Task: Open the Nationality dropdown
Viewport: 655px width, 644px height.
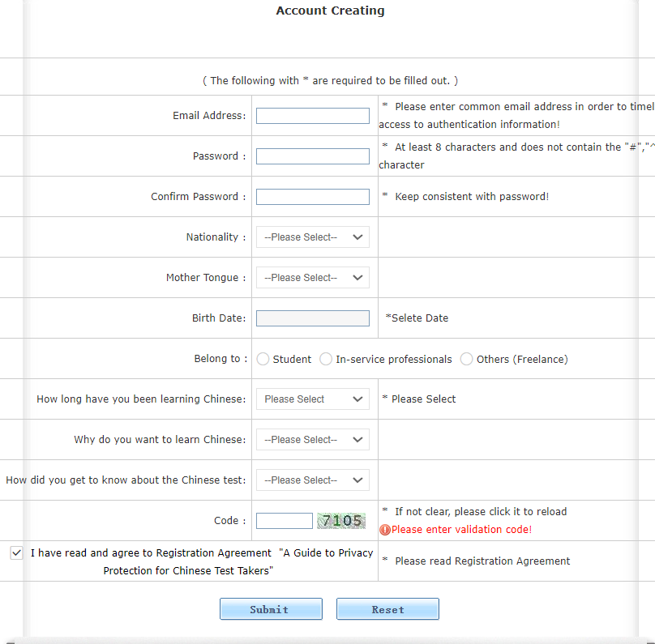Action: [312, 237]
